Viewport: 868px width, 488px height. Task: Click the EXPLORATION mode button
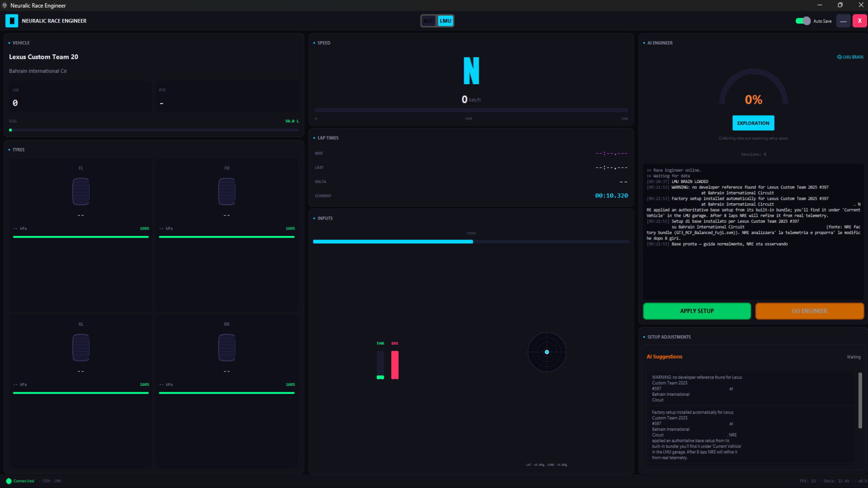753,123
